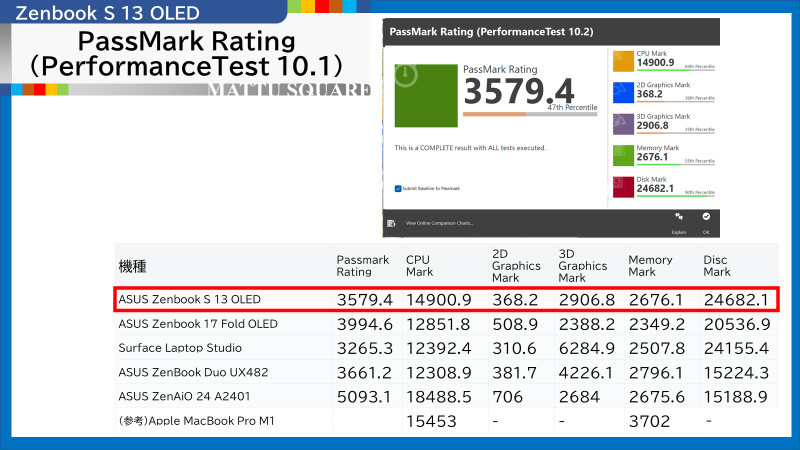Click the 2507.8 Memory Mark cell
The width and height of the screenshot is (800, 450).
pyautogui.click(x=656, y=348)
